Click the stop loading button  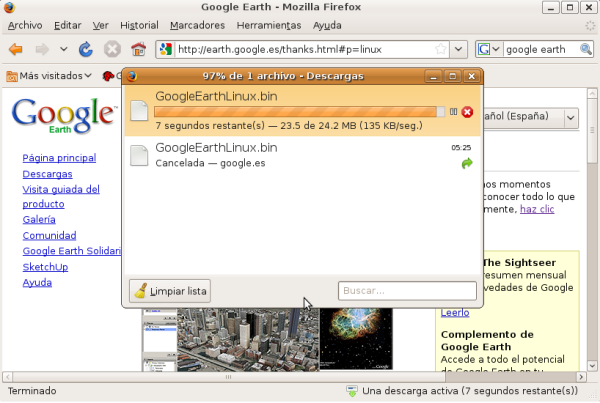pos(113,49)
